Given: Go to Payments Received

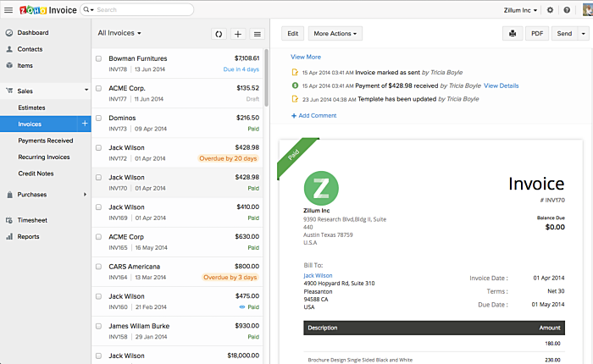Looking at the screenshot, I should click(46, 141).
